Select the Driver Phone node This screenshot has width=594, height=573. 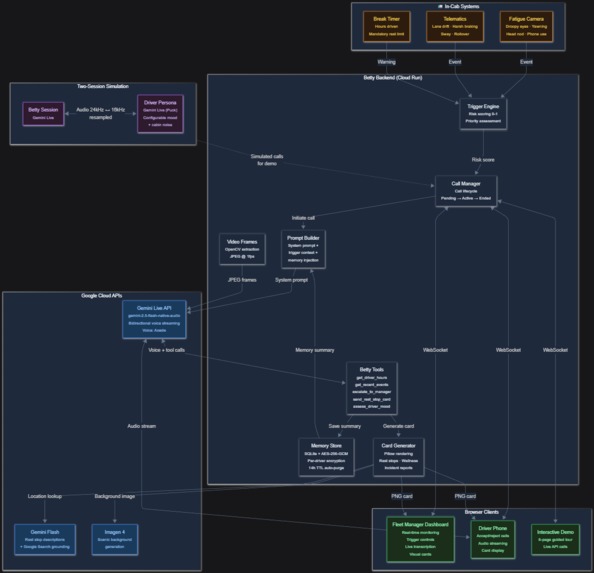492,539
